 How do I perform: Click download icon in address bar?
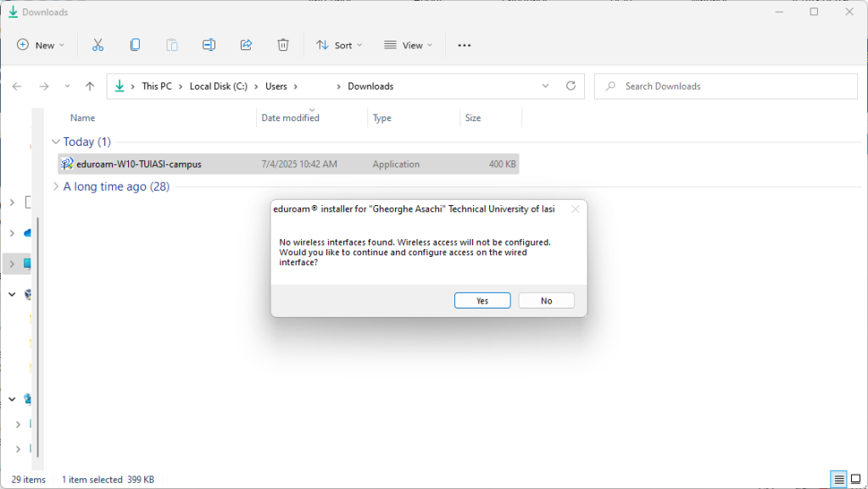(120, 86)
